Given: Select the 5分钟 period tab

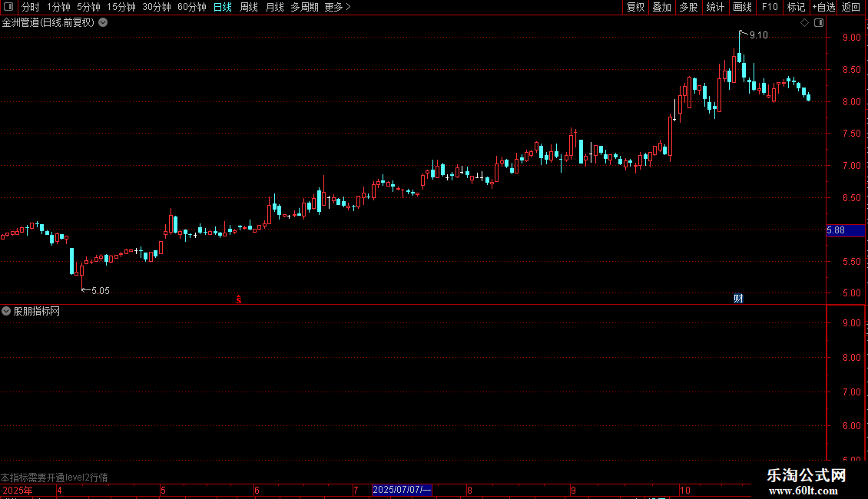Looking at the screenshot, I should click(x=88, y=7).
